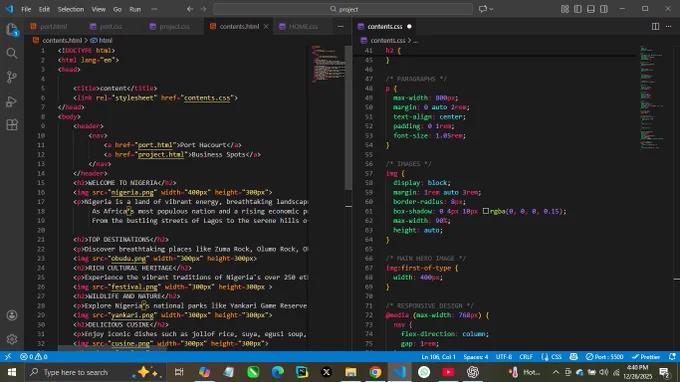Open notifications bell in status bar
The image size is (680, 382).
[x=672, y=357]
